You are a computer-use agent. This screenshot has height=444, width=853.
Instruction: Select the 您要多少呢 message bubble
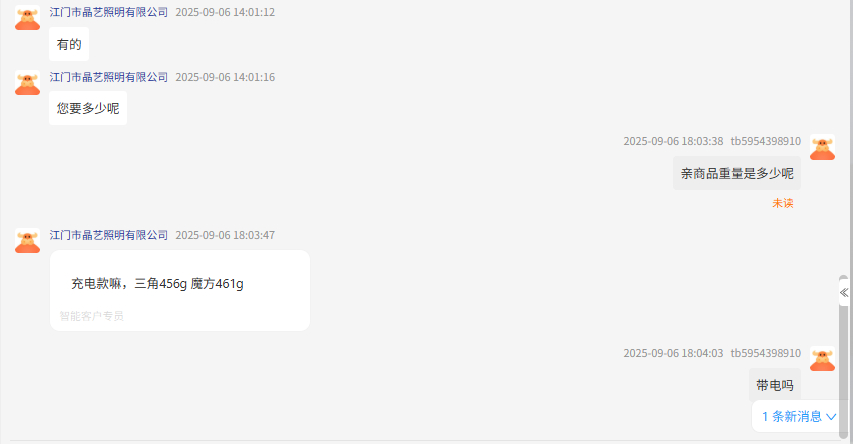tap(88, 108)
